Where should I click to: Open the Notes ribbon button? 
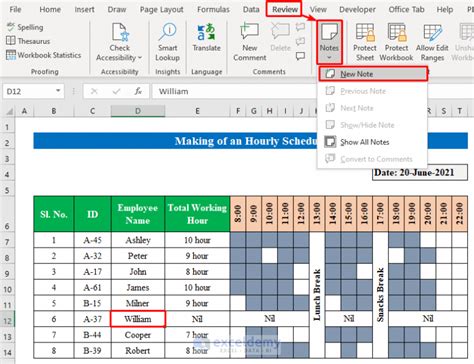329,42
